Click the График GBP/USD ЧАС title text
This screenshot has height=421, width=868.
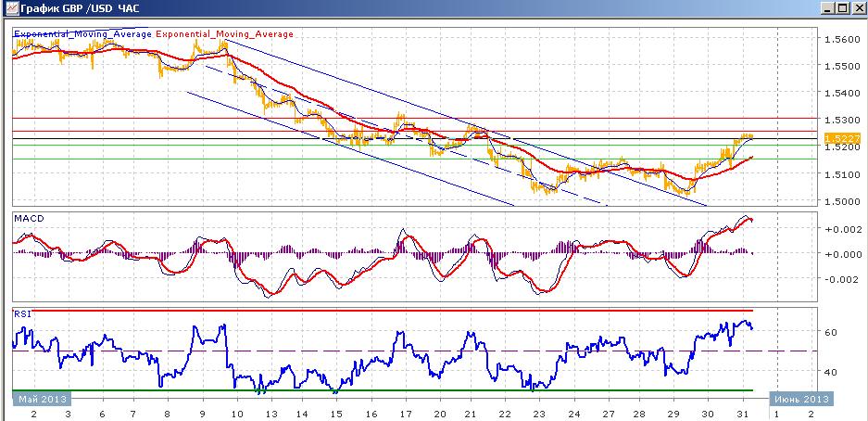click(79, 8)
